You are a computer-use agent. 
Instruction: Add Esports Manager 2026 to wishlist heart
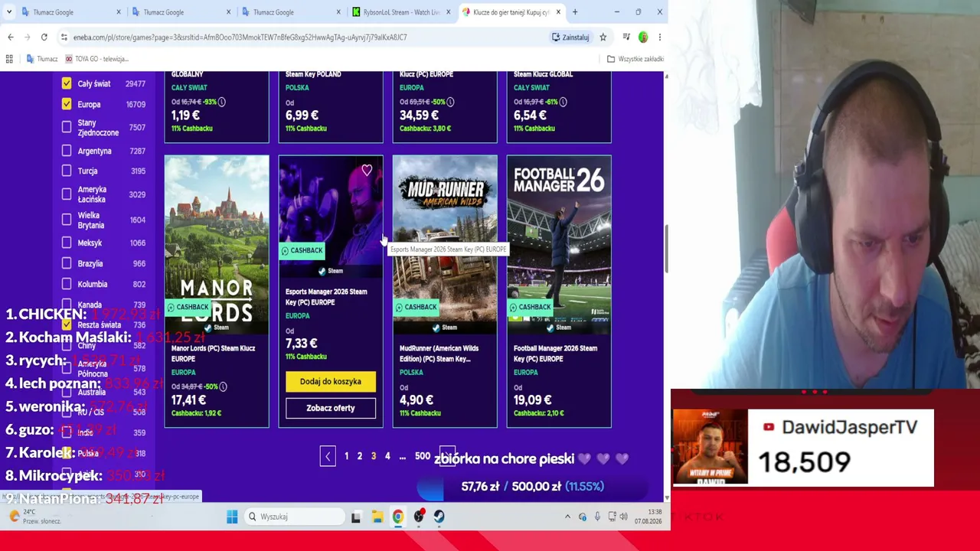tap(367, 171)
